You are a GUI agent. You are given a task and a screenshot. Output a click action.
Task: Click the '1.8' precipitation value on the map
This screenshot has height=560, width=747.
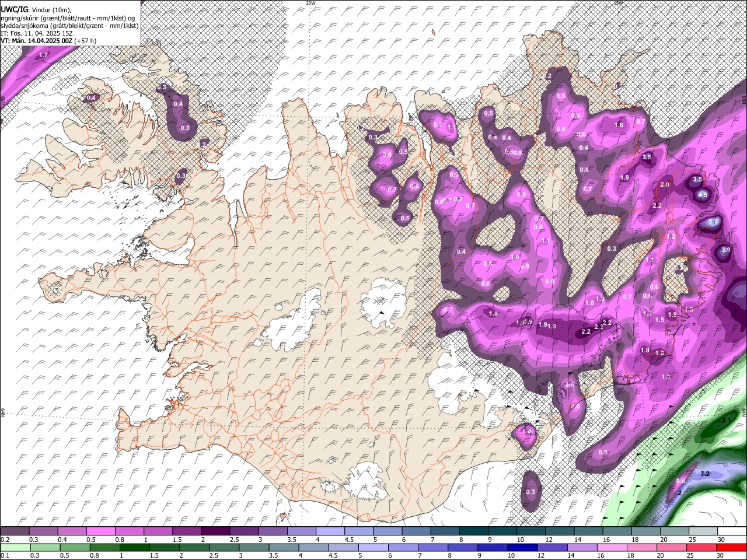tap(493, 313)
